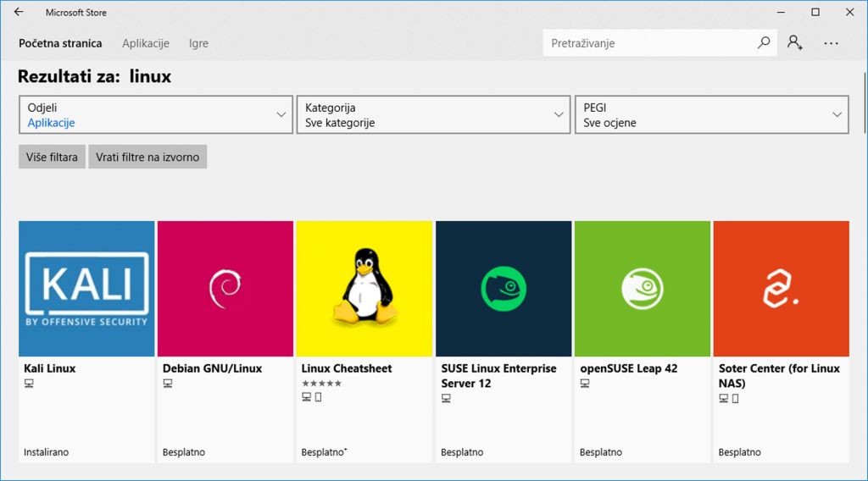Minimize the Microsoft Store window
Screen dimensions: 868x481
[781, 12]
